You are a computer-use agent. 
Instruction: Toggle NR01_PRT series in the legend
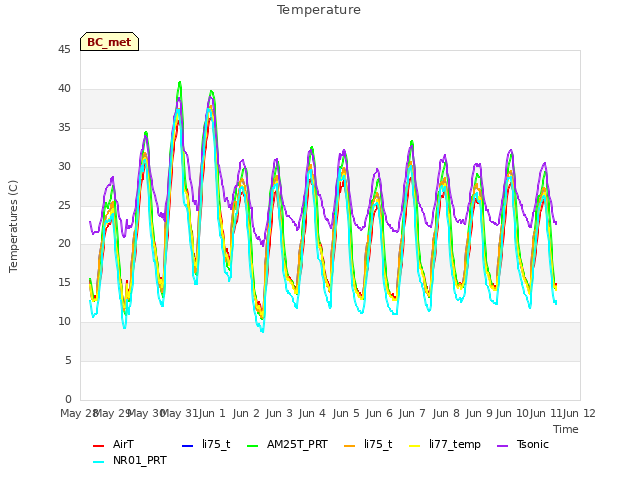coord(130,460)
